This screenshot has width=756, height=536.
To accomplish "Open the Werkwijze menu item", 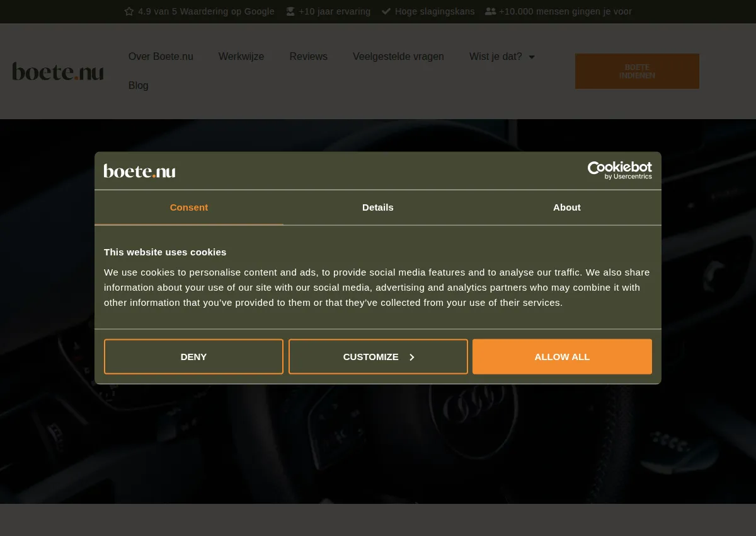I will [241, 57].
